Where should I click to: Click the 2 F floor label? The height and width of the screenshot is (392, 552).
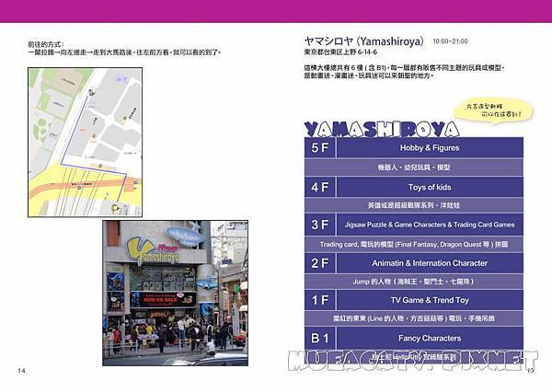point(320,263)
